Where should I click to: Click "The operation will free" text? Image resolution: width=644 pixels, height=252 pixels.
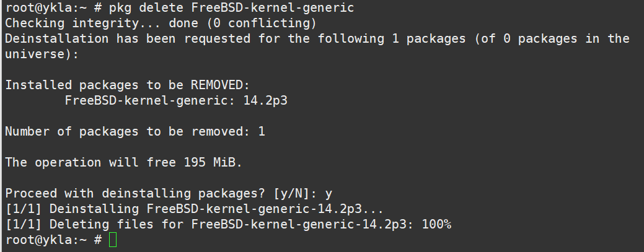[x=90, y=163]
